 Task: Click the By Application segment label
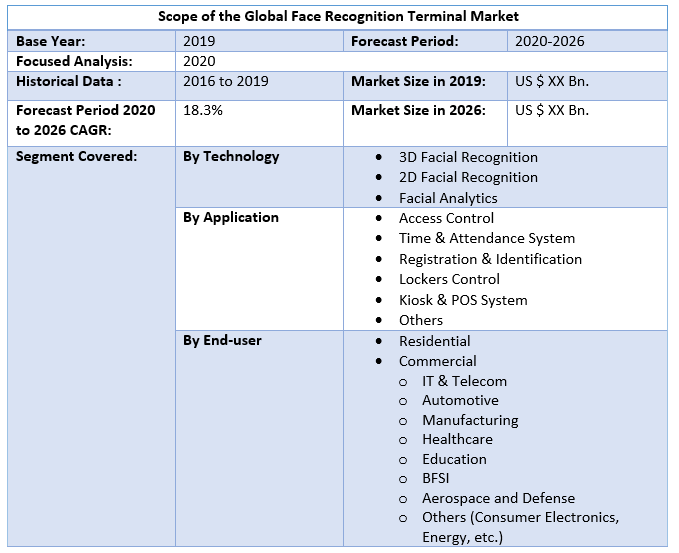(x=231, y=217)
